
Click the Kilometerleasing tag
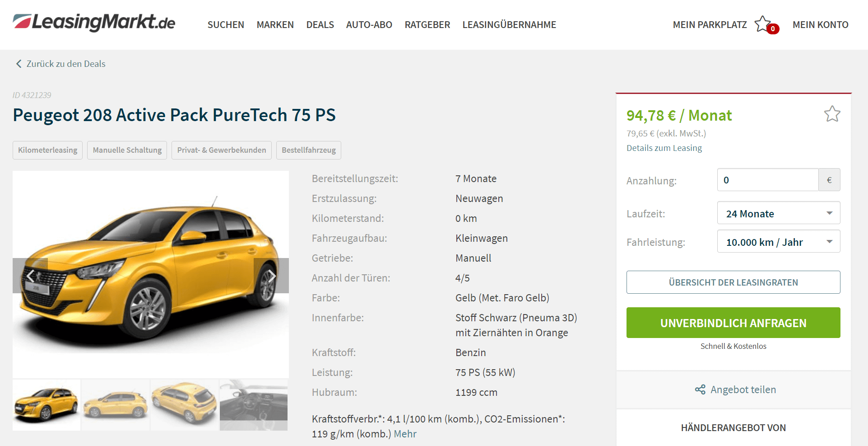pyautogui.click(x=47, y=150)
